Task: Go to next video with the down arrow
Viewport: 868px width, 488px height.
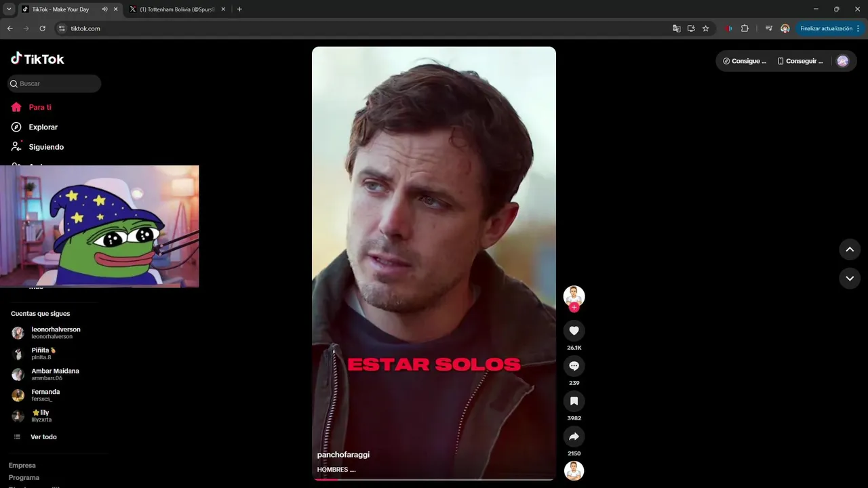Action: 850,278
